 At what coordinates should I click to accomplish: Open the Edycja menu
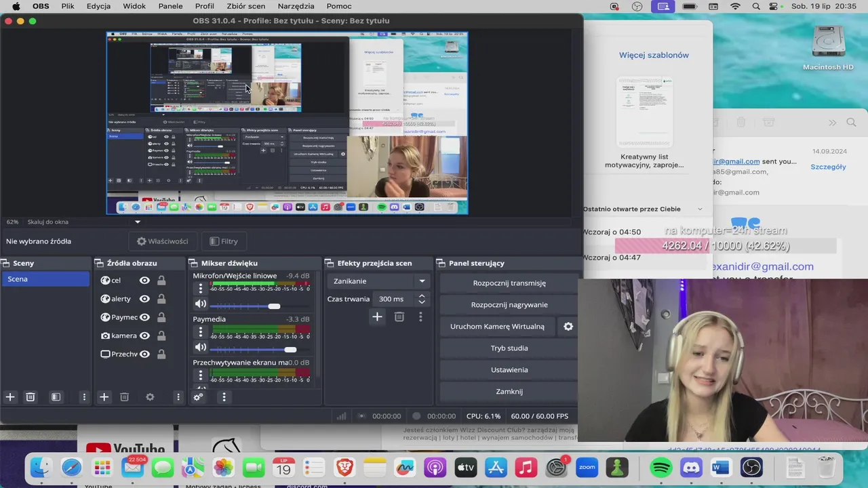pos(98,6)
